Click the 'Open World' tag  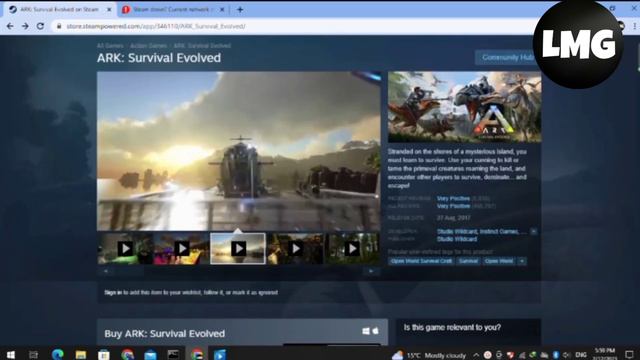coord(499,261)
